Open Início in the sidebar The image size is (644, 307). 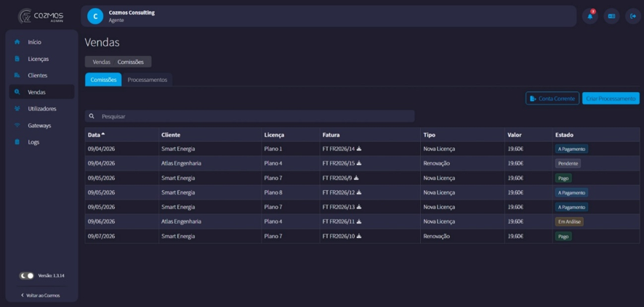[x=41, y=42]
